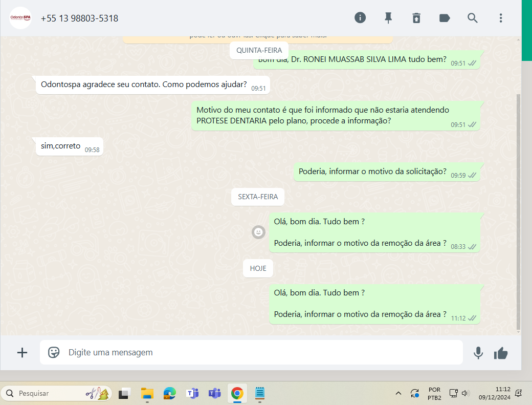Click the chat vertical scrollbar
Screen dimensions: 532x405
point(518,205)
